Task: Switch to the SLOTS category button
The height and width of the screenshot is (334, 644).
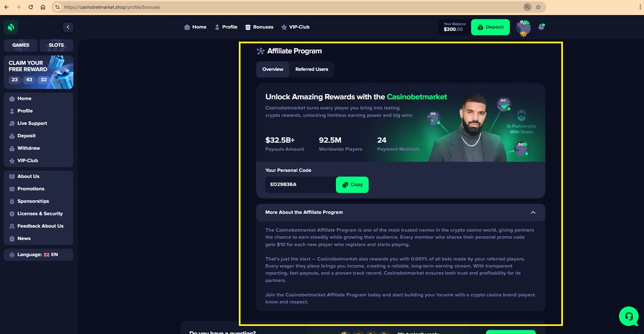Action: point(56,46)
